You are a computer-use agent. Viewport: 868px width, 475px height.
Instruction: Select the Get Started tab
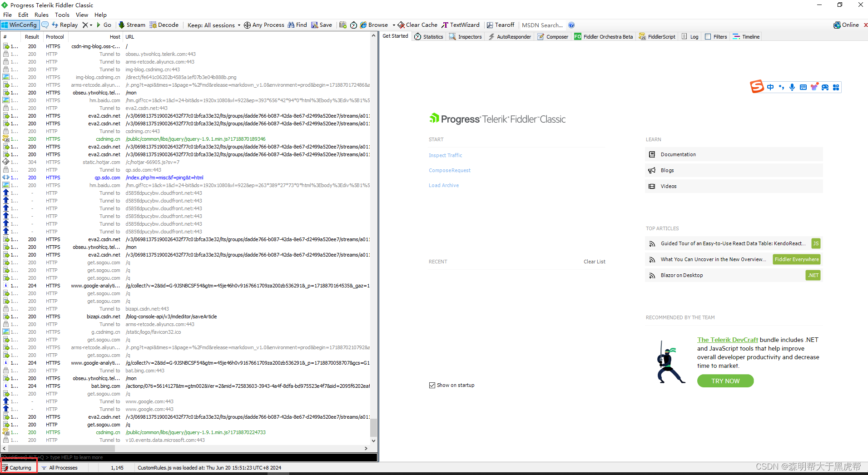(x=395, y=36)
